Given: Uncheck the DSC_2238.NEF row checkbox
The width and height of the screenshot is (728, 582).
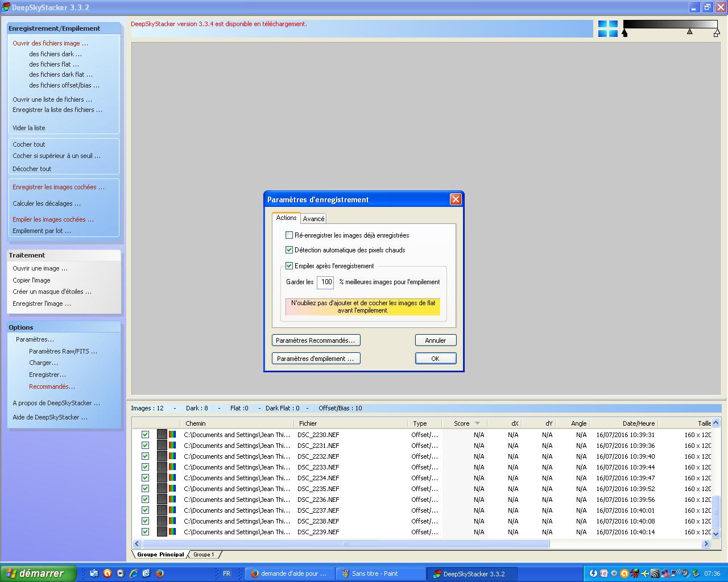Looking at the screenshot, I should click(x=145, y=521).
